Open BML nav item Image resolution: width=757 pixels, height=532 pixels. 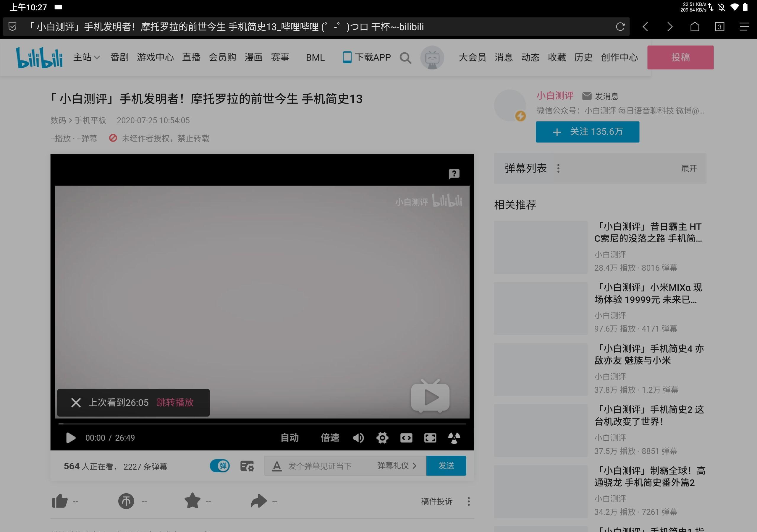click(315, 57)
